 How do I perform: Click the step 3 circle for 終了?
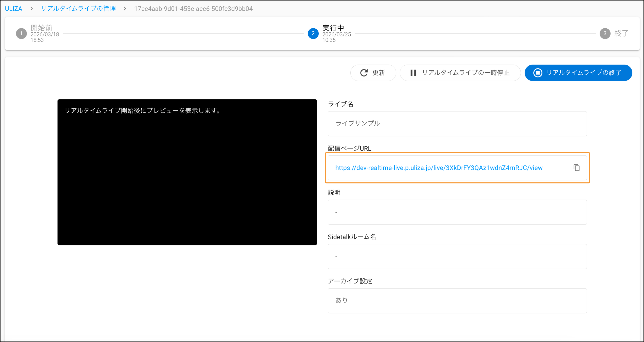point(605,33)
